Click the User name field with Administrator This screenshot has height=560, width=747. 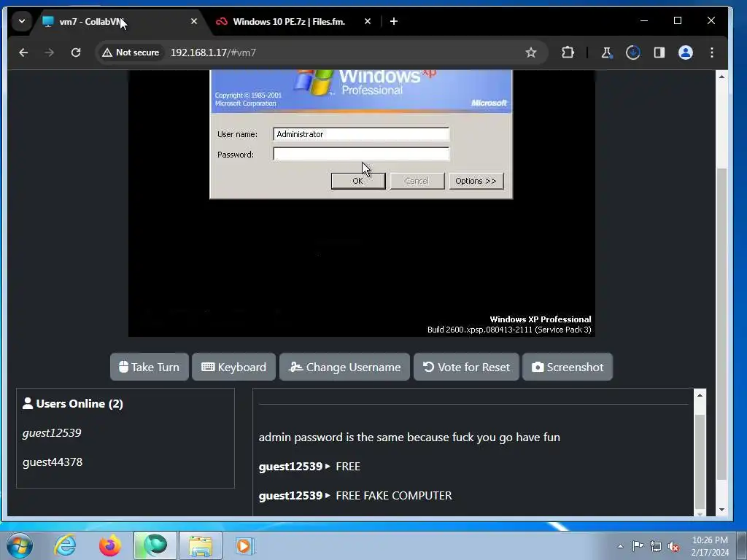(x=361, y=134)
